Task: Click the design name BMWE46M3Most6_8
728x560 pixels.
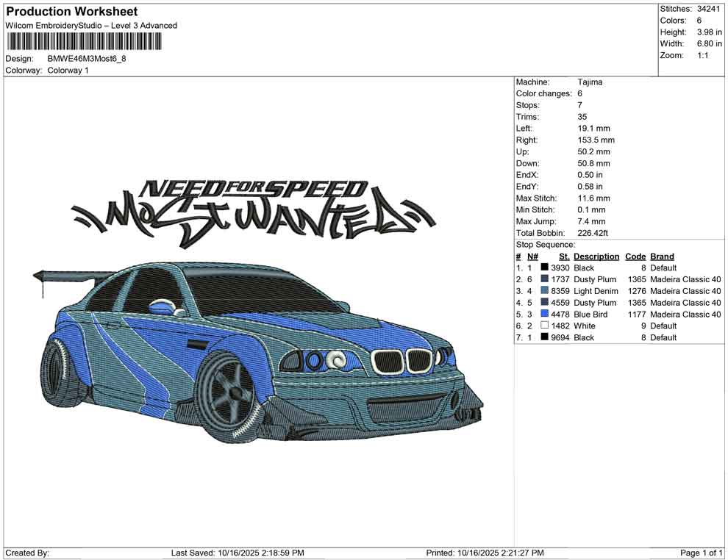Action: (x=87, y=59)
